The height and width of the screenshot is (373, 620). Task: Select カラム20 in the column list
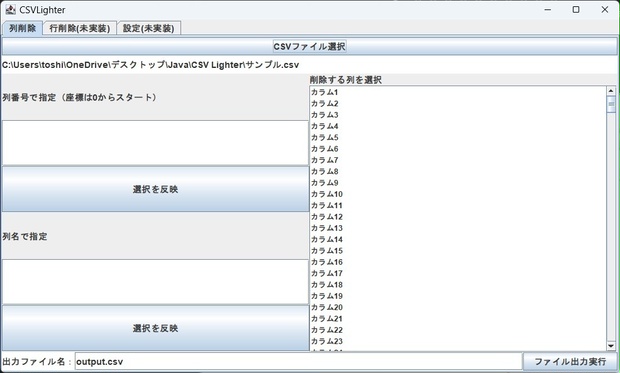click(458, 307)
